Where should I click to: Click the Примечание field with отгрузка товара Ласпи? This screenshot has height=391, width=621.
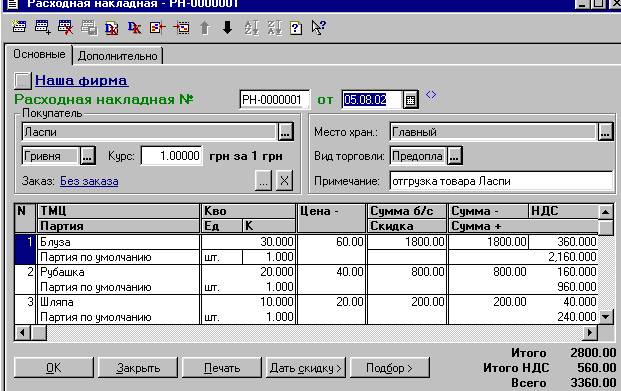(501, 181)
